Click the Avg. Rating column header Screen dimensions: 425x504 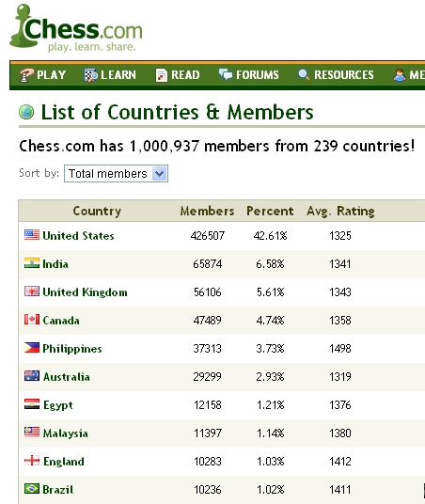click(x=340, y=212)
